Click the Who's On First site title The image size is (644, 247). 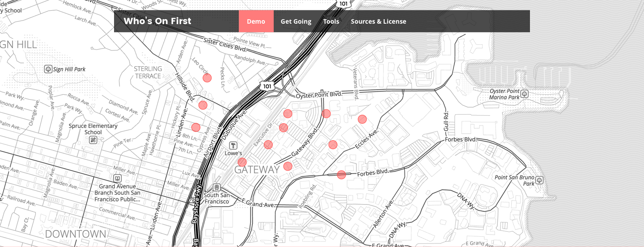coord(157,21)
